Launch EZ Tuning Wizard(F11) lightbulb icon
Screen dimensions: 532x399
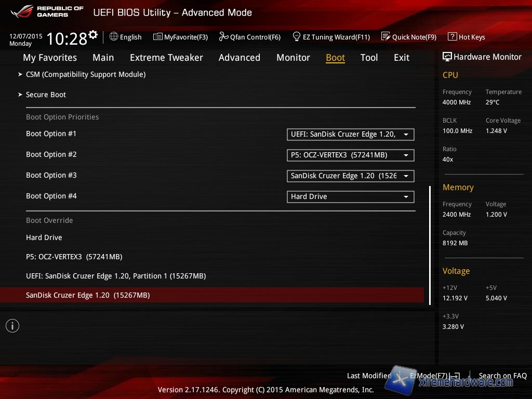coord(297,37)
